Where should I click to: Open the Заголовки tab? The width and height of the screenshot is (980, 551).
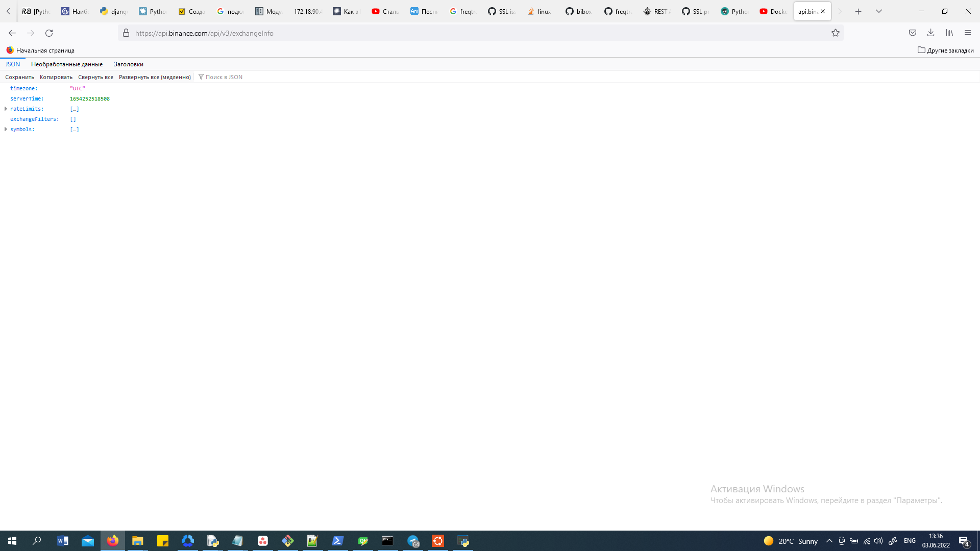[128, 64]
